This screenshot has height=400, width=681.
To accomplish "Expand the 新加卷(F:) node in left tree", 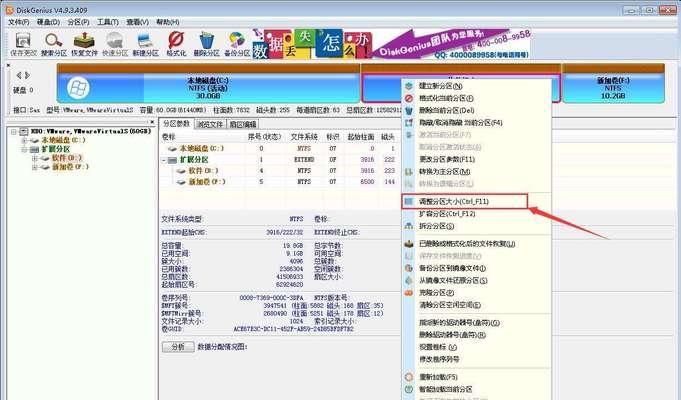I will click(34, 167).
